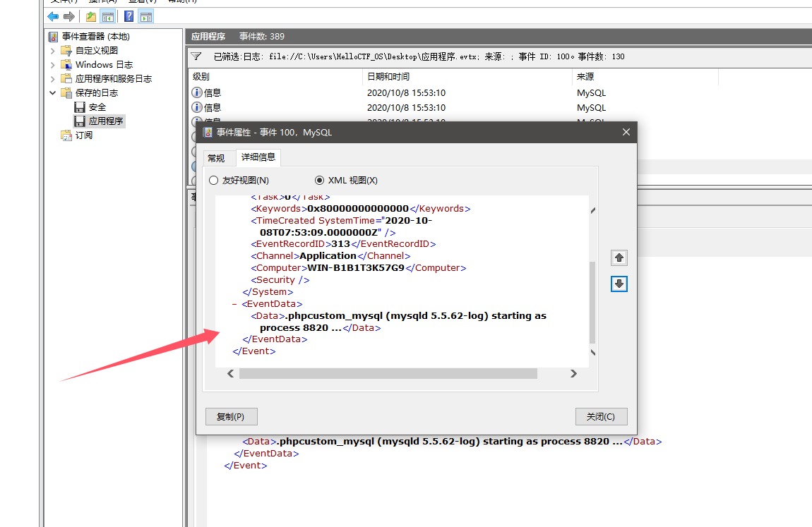Open Help via the question mark icon
The image size is (812, 527).
coord(129,16)
